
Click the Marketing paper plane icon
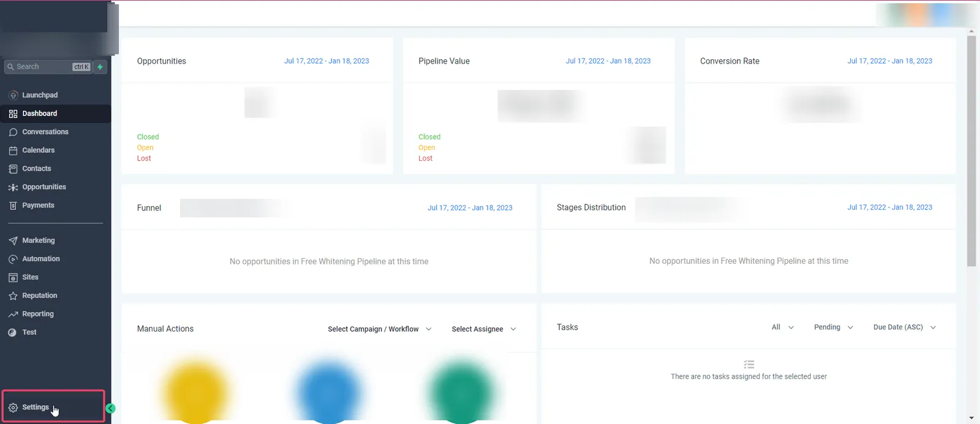pyautogui.click(x=13, y=241)
